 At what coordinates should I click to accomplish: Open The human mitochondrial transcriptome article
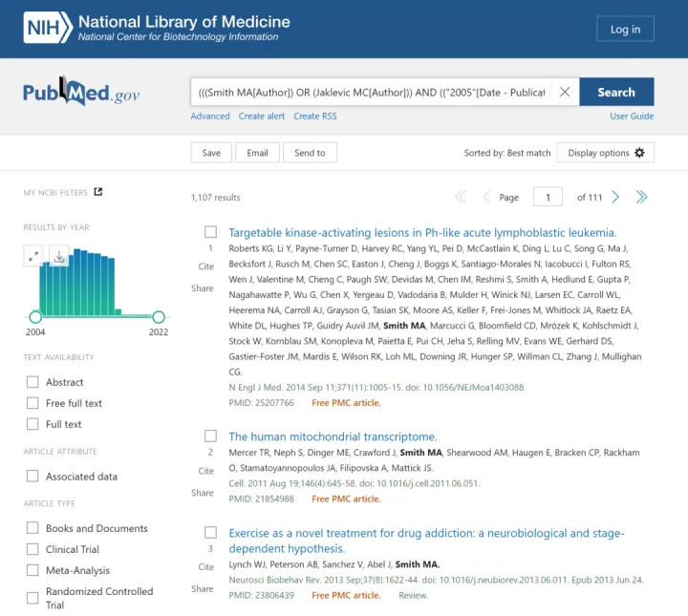point(333,436)
